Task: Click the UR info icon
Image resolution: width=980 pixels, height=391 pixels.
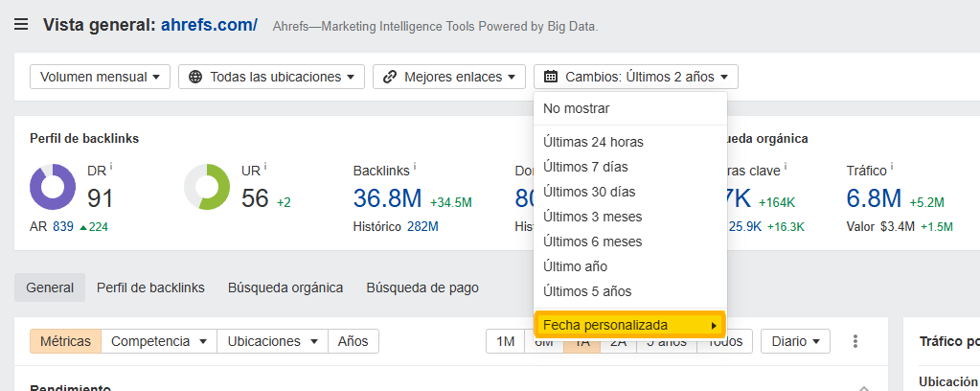Action: (x=265, y=167)
